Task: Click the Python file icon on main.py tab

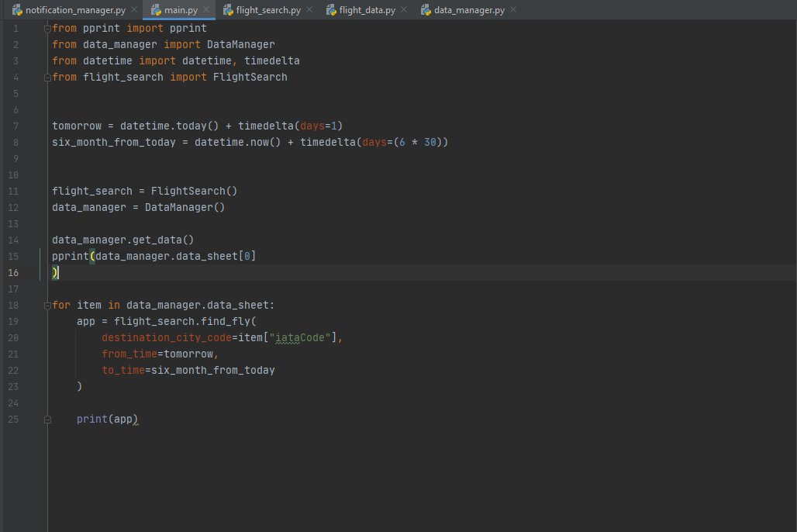Action: coord(156,10)
